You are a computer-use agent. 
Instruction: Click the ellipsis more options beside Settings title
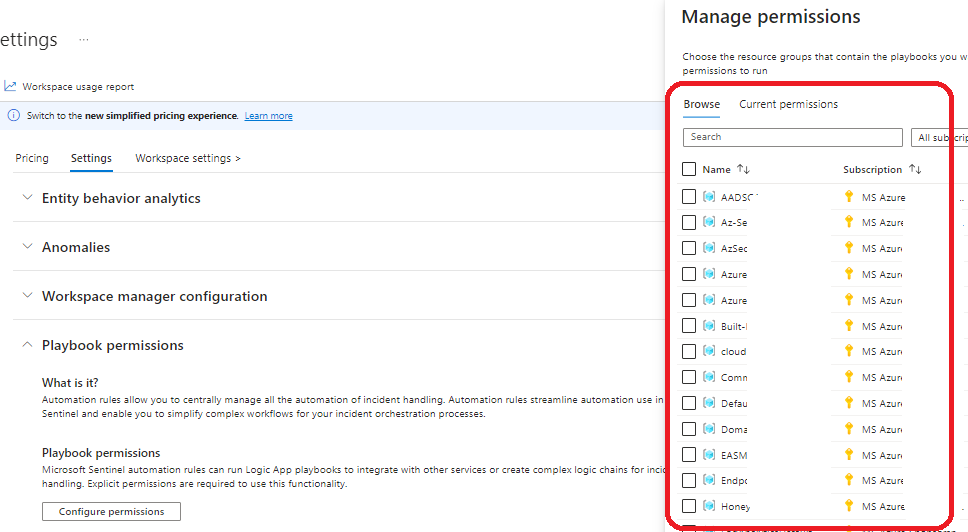click(x=84, y=39)
